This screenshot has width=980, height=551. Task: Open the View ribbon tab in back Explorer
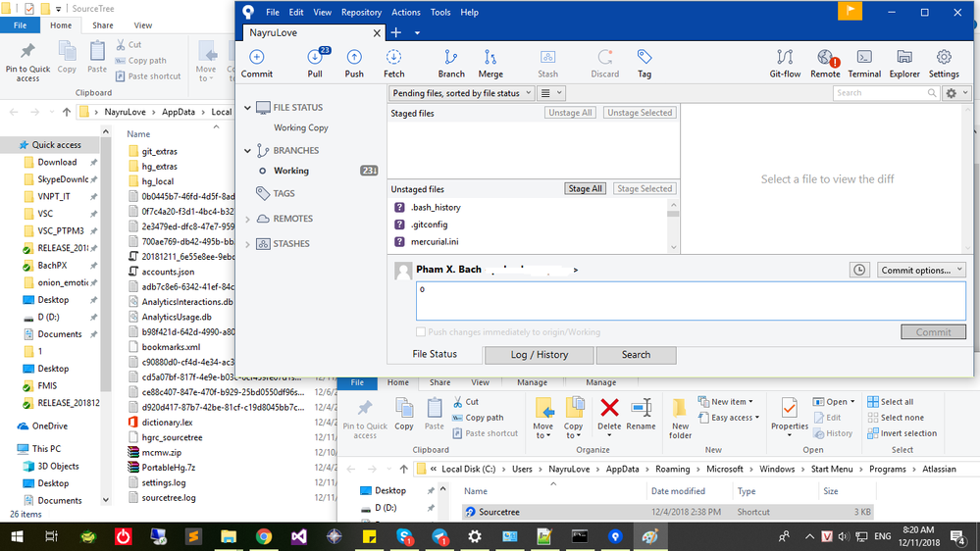click(142, 25)
